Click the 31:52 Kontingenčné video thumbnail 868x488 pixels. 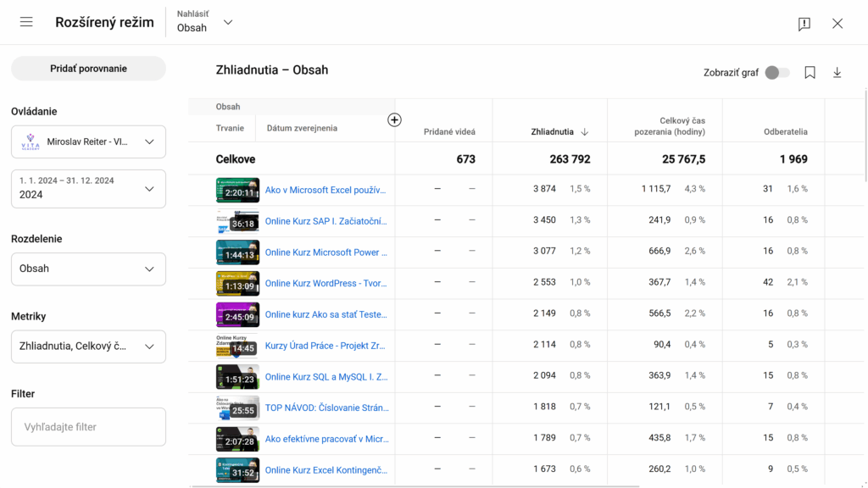237,469
